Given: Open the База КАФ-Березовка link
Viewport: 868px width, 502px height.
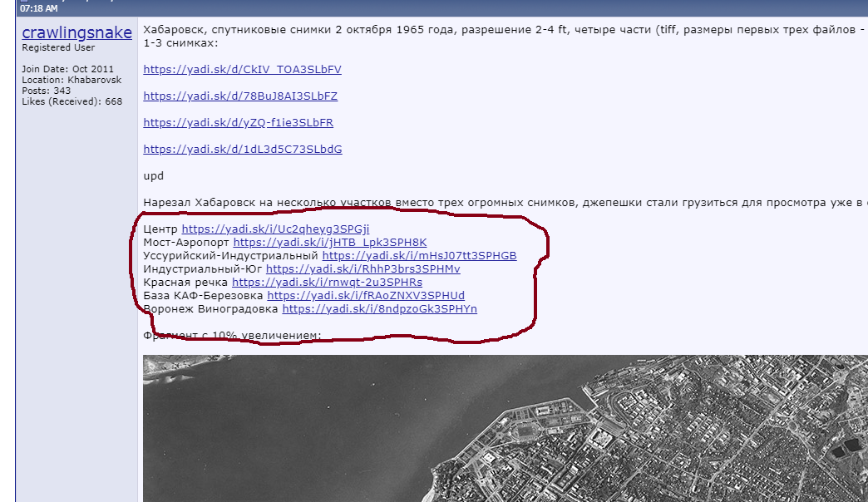Looking at the screenshot, I should 366,296.
